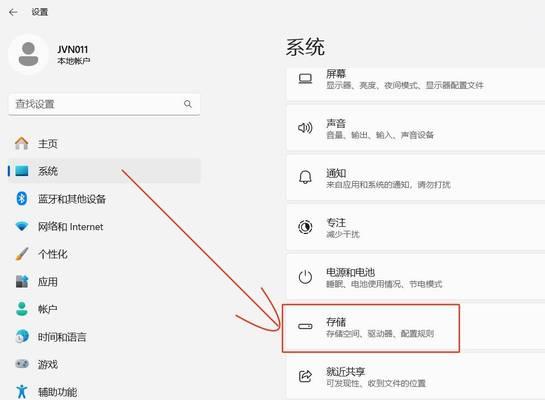The image size is (545, 400).
Task: Open the 专注 focus settings
Action: tap(416, 227)
